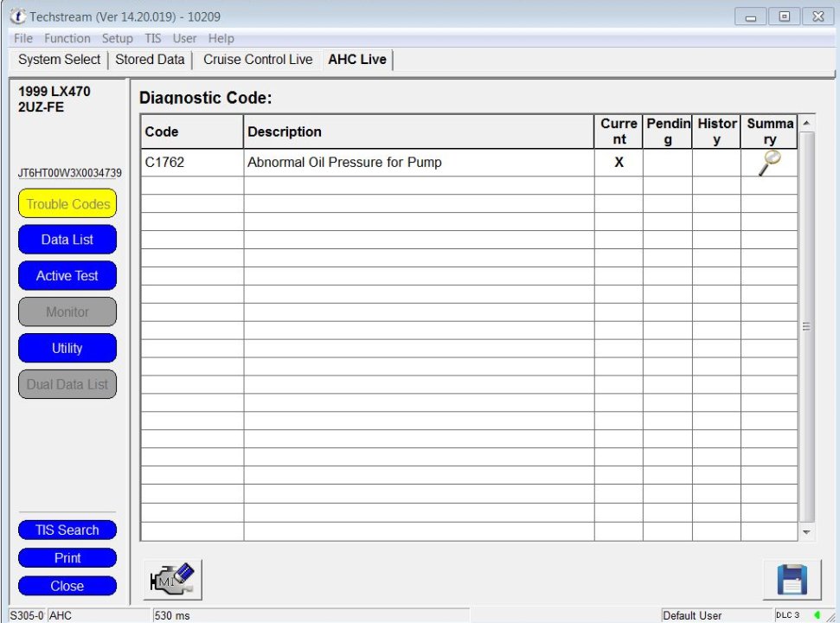Click 'Abnormal Oil Pressure for Pump' description
This screenshot has width=840, height=623.
point(344,163)
